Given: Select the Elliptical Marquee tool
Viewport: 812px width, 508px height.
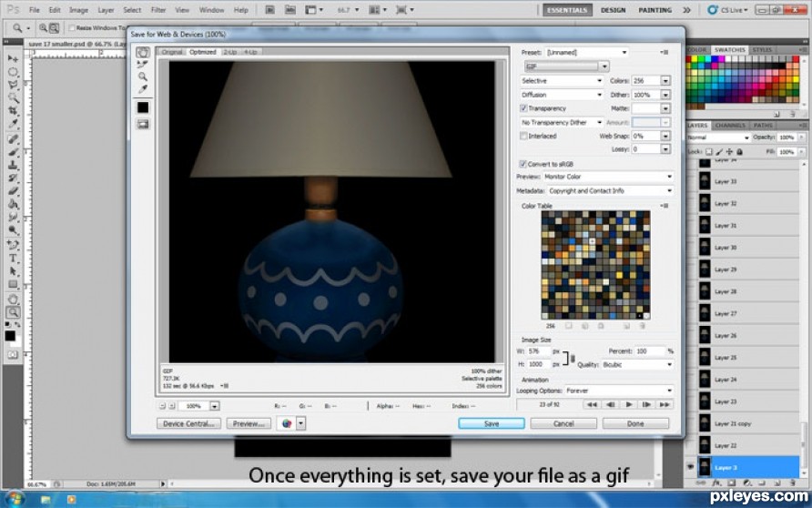Looking at the screenshot, I should [13, 72].
